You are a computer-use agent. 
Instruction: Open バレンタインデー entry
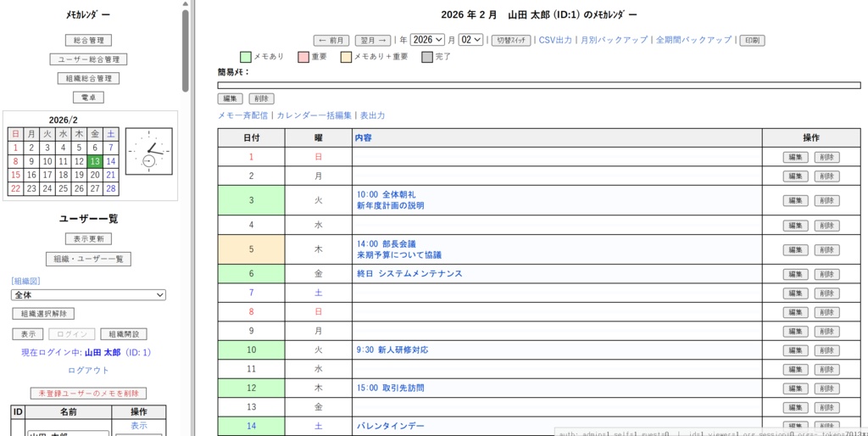[x=391, y=426]
